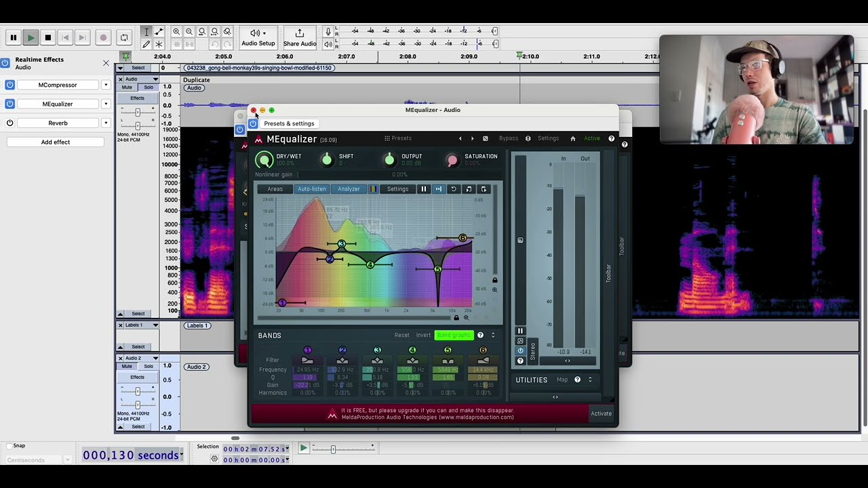Open the MEqualizer Presets browser
Screen dimensions: 868x488
pyautogui.click(x=398, y=138)
